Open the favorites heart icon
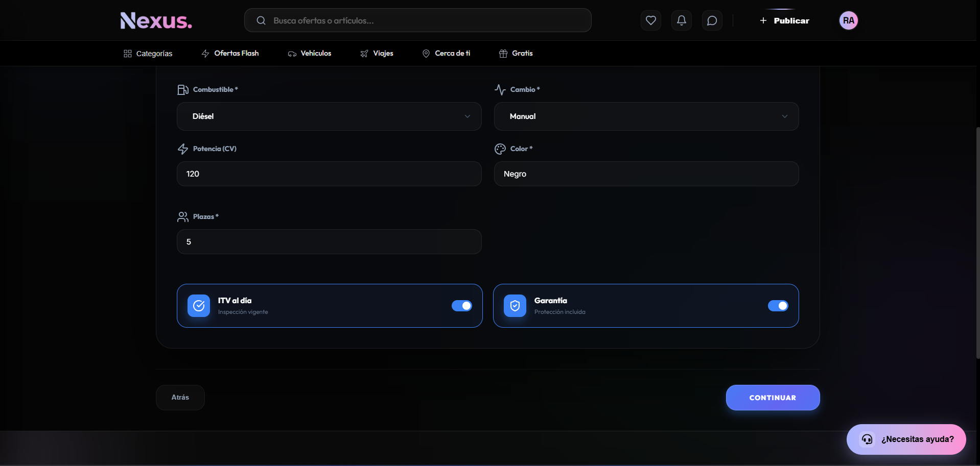Screen dimensions: 980x466 point(650,20)
